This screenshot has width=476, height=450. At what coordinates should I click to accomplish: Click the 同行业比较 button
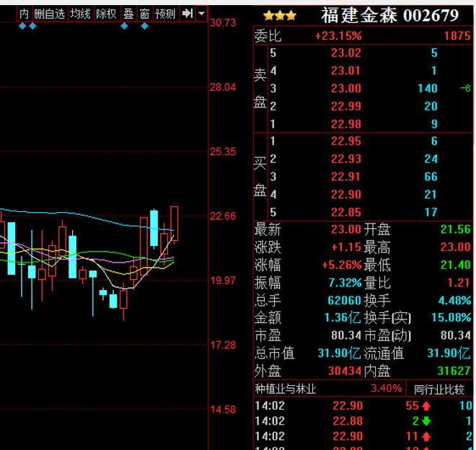(439, 389)
